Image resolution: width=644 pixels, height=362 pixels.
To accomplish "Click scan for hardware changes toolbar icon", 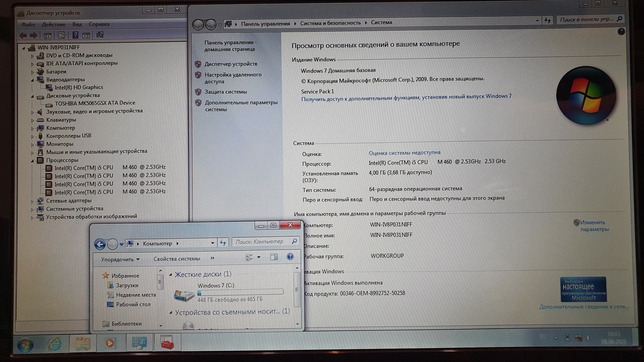I will point(100,35).
